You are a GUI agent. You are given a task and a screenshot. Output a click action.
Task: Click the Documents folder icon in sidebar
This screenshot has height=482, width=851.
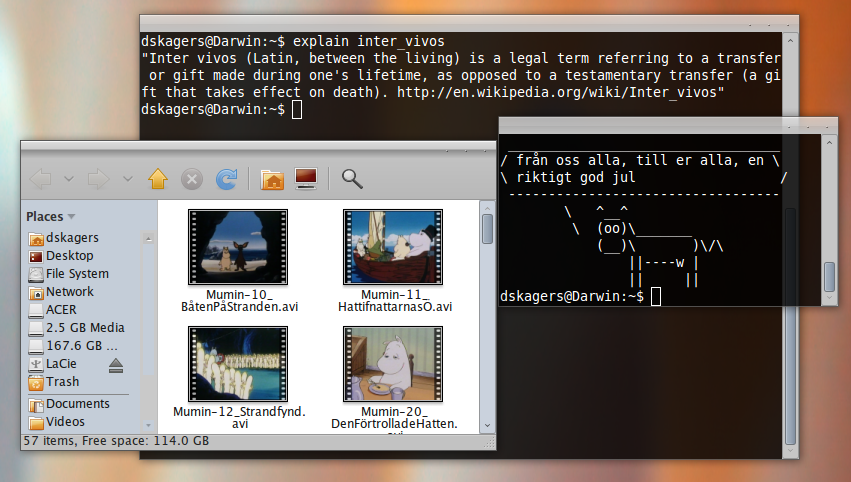[x=36, y=404]
